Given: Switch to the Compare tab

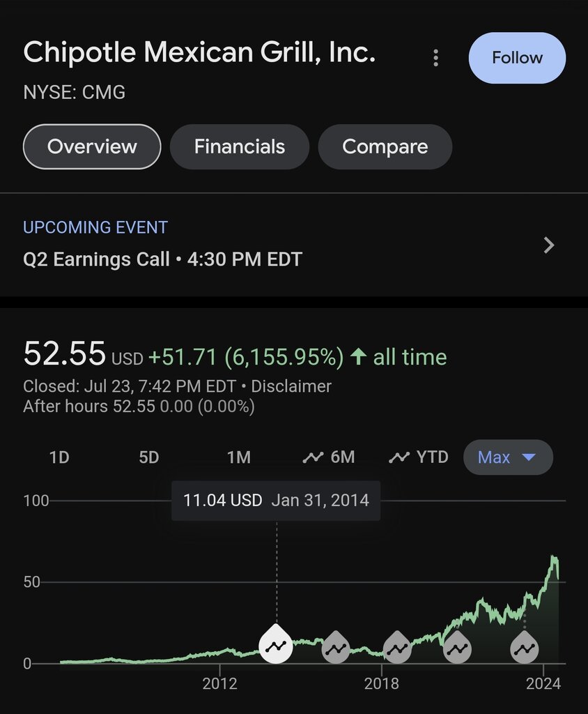Looking at the screenshot, I should (385, 146).
